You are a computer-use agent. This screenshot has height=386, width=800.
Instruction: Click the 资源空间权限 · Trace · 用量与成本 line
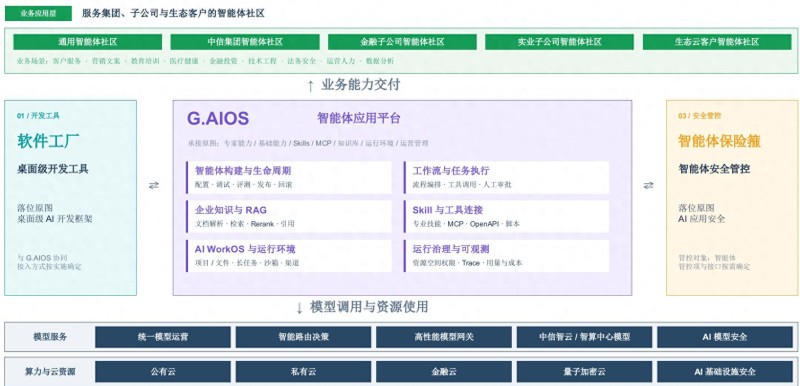pos(467,263)
